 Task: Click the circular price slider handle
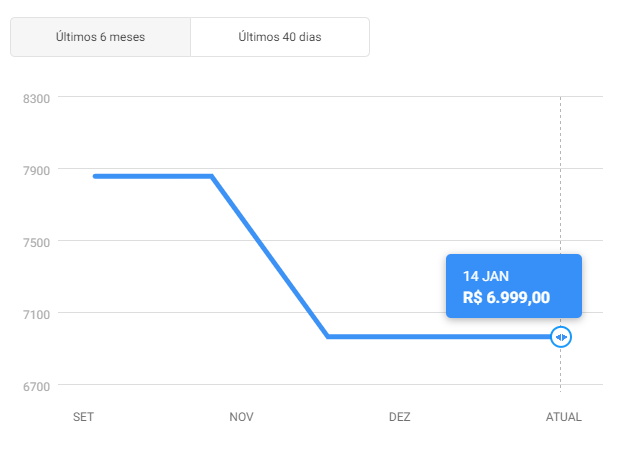(561, 337)
